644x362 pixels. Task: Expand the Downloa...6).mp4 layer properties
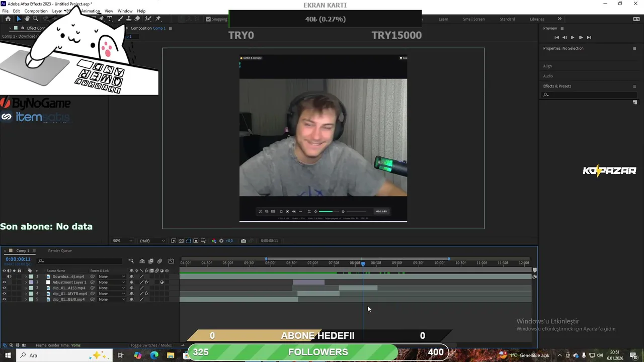(26, 277)
